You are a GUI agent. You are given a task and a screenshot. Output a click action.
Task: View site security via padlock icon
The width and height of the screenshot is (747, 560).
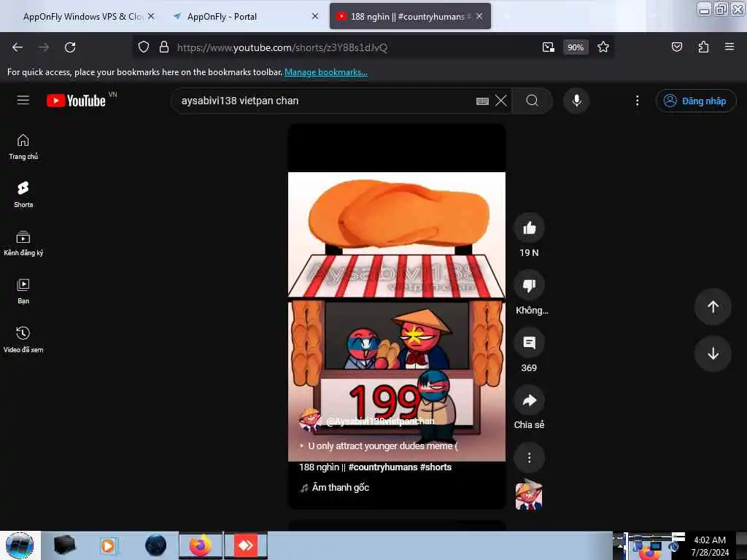[164, 47]
